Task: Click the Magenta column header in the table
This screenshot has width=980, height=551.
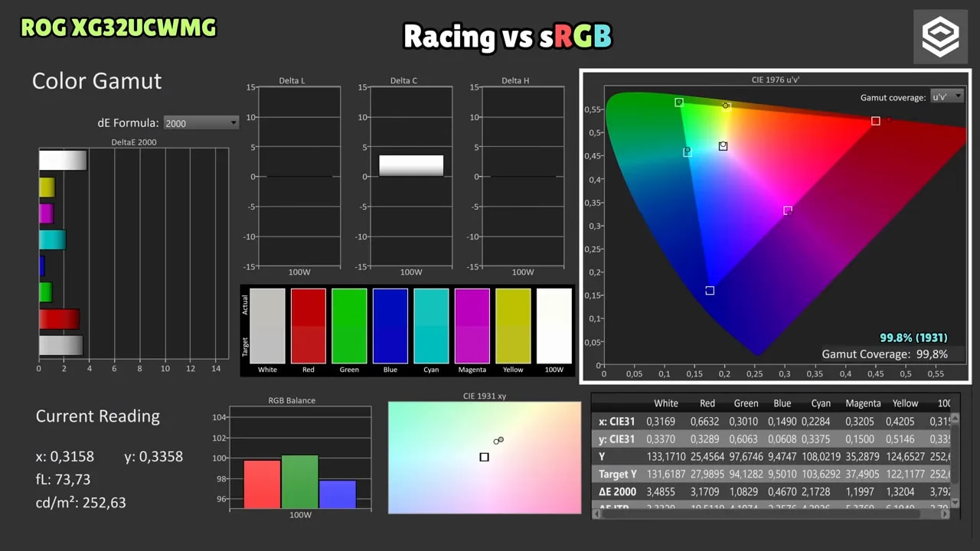Action: click(x=863, y=403)
